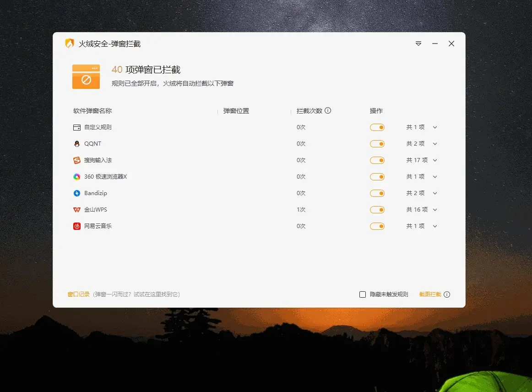The width and height of the screenshot is (532, 392).
Task: Click the 0次 count for QQNT
Action: [x=301, y=144]
